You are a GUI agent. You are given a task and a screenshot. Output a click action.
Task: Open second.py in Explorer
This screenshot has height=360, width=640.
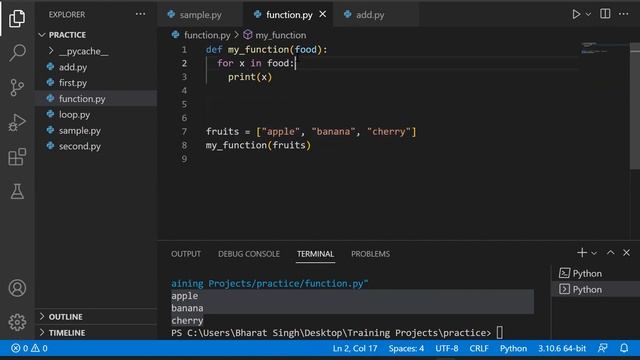tap(97, 146)
